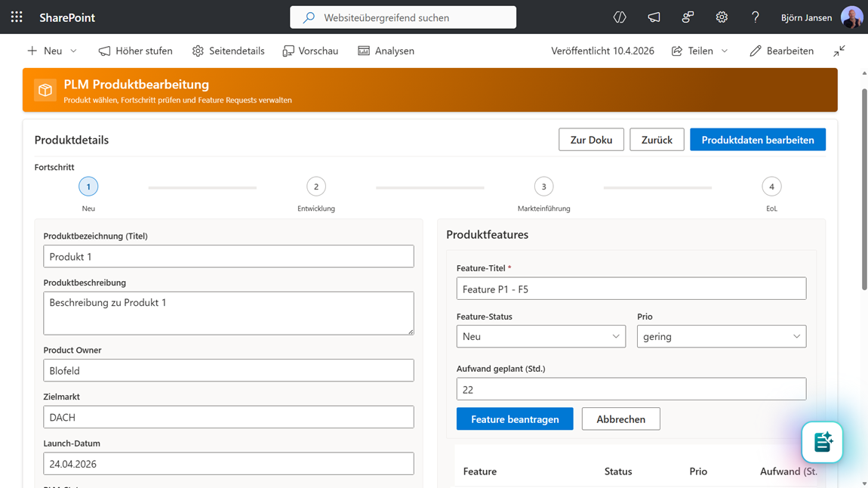Viewport: 868px width, 488px height.
Task: Click the Produktdaten bearbeiten button
Action: 757,139
